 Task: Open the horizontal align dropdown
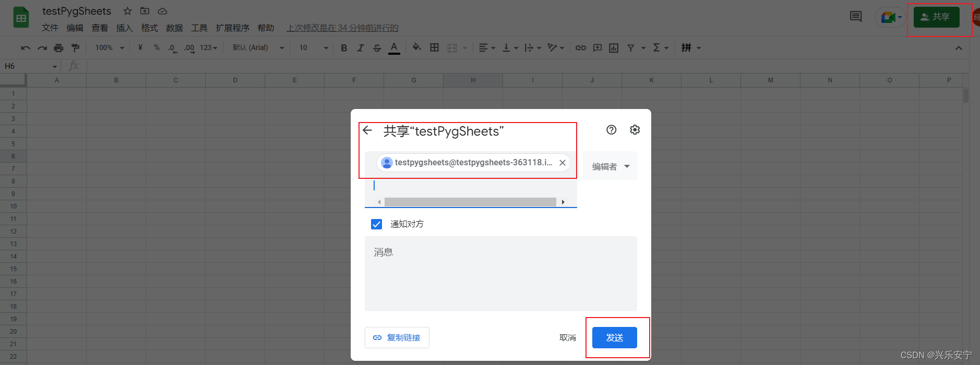(487, 48)
